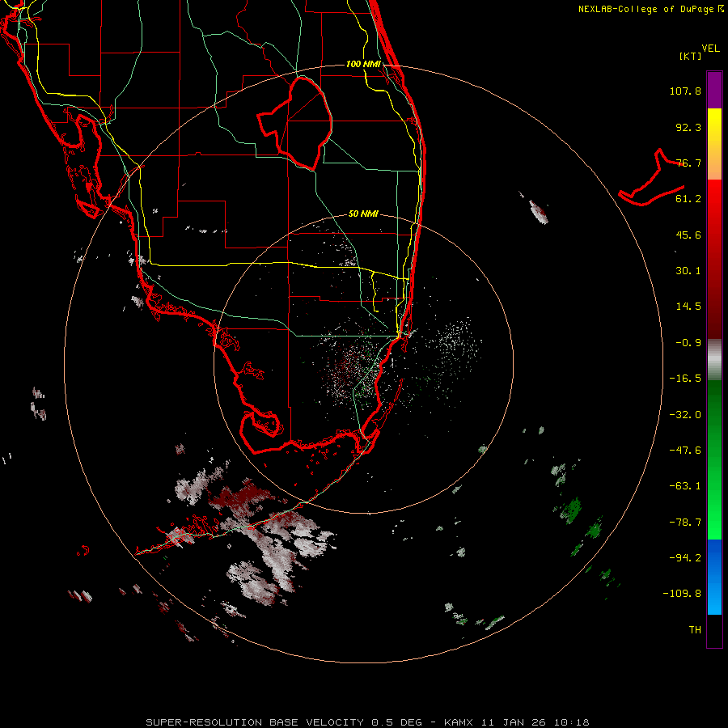
Task: Select the 61.2 legend value
Action: [688, 199]
